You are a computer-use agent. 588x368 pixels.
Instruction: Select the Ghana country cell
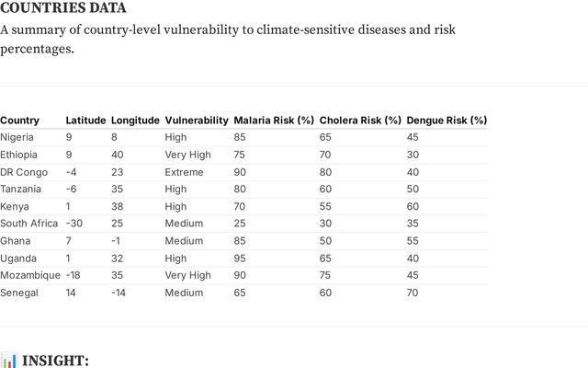pos(16,241)
